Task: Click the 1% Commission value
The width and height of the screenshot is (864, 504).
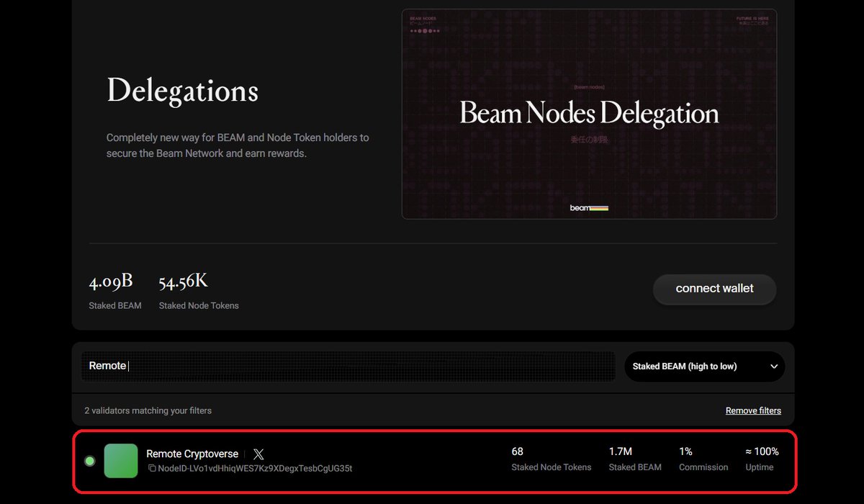Action: pos(685,451)
